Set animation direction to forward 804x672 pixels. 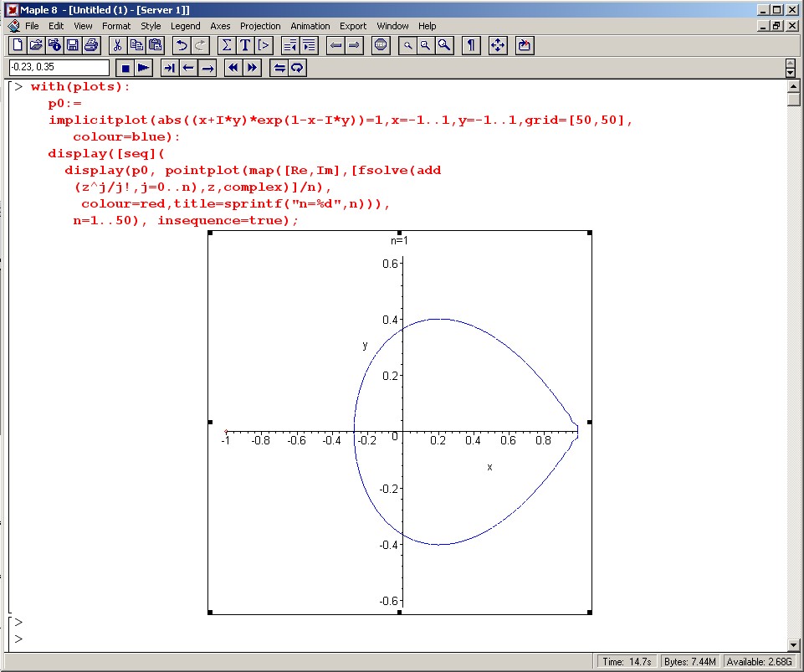point(207,68)
